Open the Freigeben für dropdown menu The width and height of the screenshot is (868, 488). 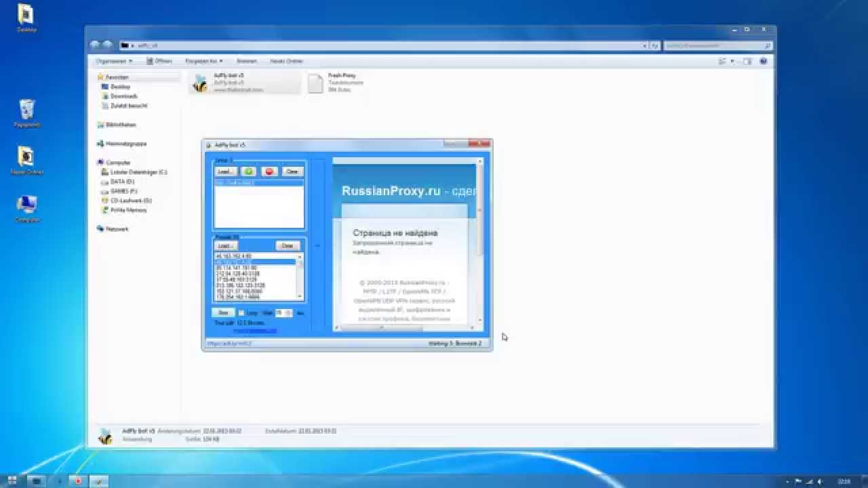pos(204,61)
